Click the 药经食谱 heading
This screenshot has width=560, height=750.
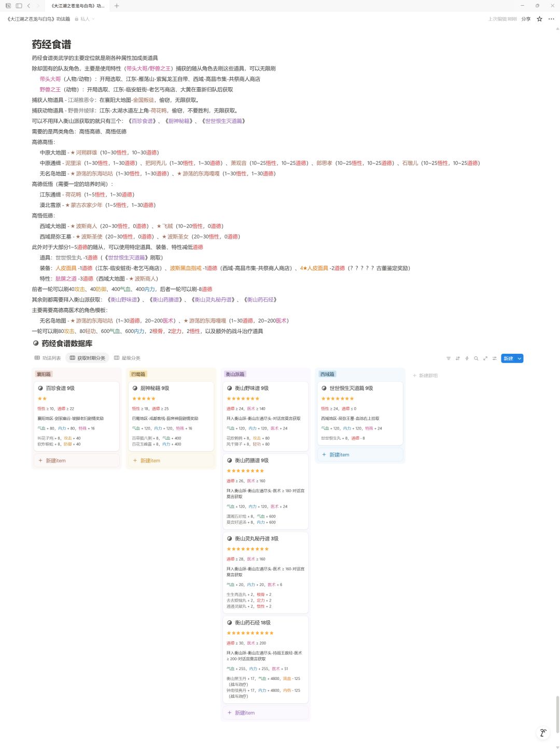point(51,45)
